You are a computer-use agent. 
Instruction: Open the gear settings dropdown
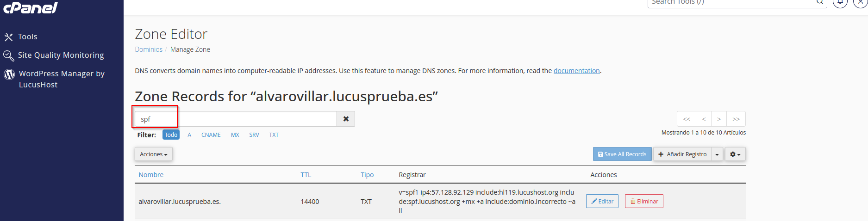tap(735, 154)
